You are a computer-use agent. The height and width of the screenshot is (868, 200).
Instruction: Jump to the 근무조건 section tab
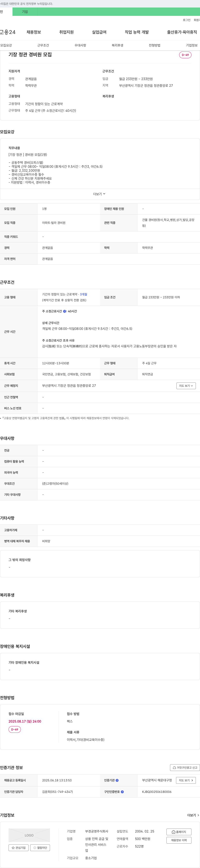click(43, 45)
